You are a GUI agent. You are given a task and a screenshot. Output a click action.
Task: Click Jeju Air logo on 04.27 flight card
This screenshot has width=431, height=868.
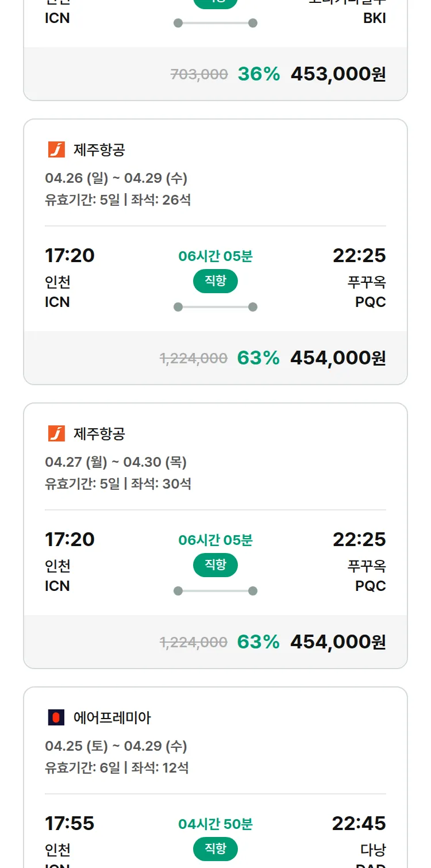(x=56, y=434)
